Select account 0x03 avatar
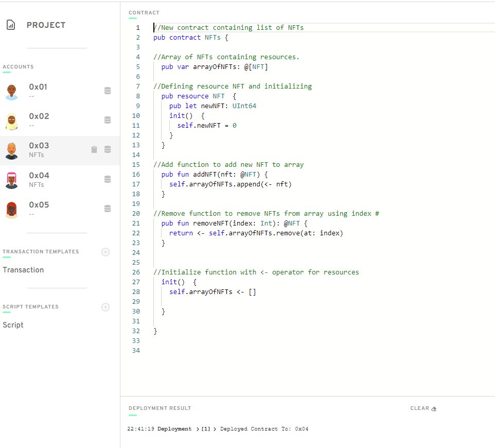 click(12, 151)
